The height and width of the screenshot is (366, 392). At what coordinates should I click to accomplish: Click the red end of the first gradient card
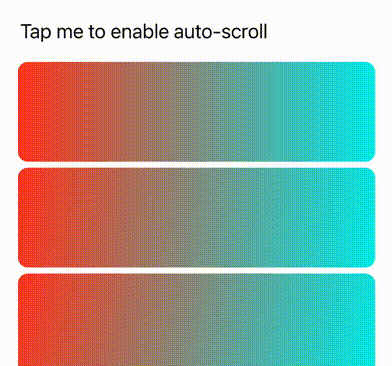[x=30, y=112]
